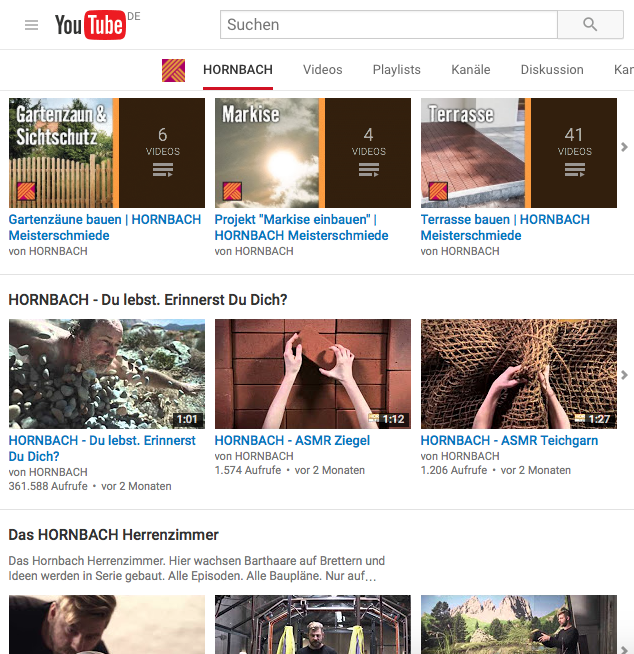Click playlist icon on Gartenzaun thumbnail
Screen dimensions: 634x654
[163, 170]
